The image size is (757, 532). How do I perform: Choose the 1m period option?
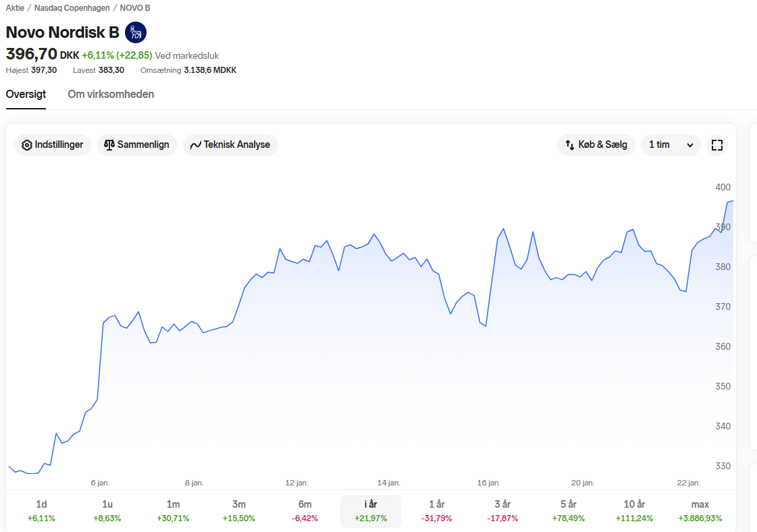(173, 511)
